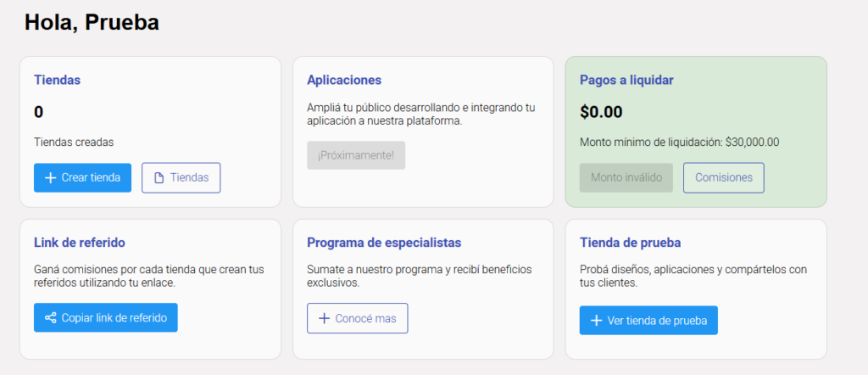Click the Monto mínimo de liquidación text
868x375 pixels.
click(x=679, y=143)
